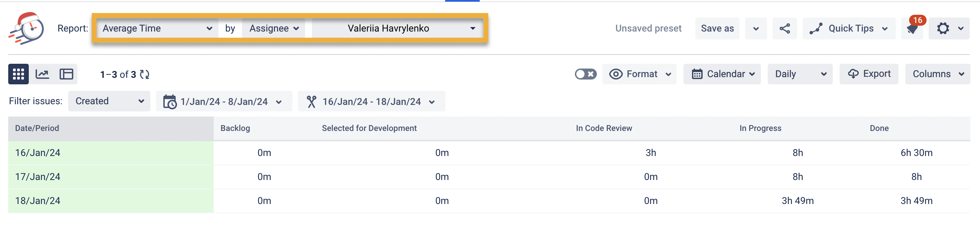Click the Quick Tips route icon

pyautogui.click(x=816, y=28)
